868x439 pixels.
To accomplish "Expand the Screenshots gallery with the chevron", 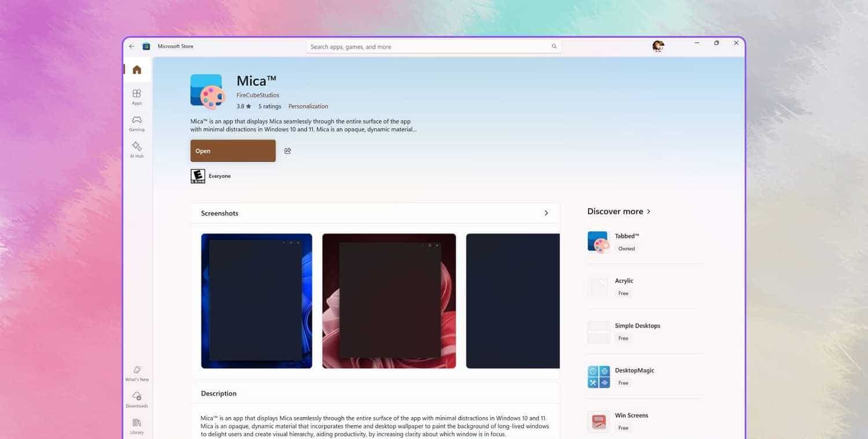I will (546, 213).
